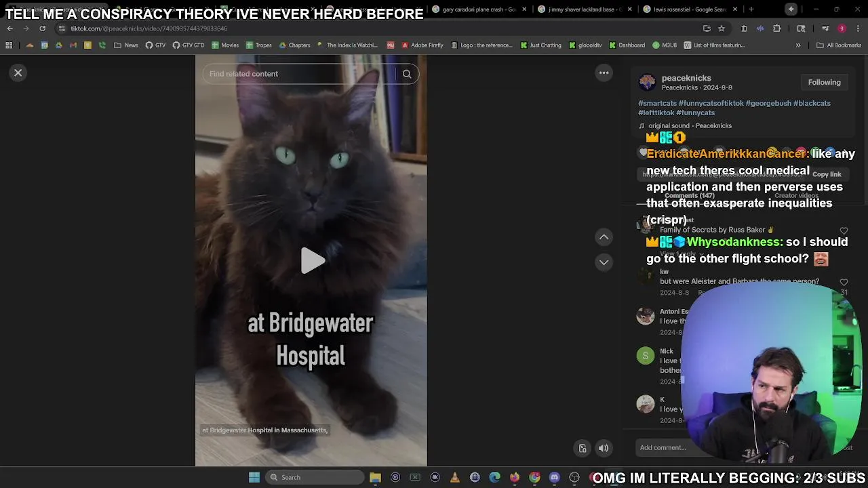
Task: Open the Movies bookmark
Action: click(225, 45)
